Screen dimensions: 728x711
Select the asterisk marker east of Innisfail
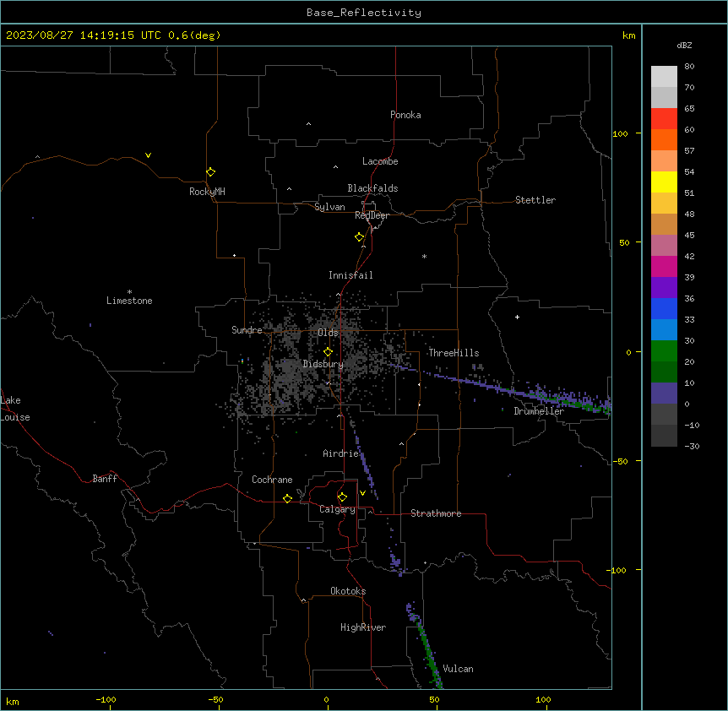click(424, 257)
